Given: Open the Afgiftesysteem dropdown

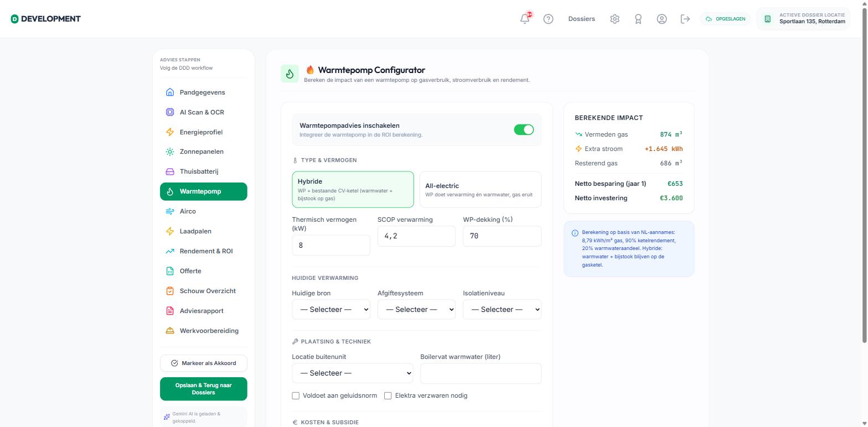Looking at the screenshot, I should (x=416, y=309).
